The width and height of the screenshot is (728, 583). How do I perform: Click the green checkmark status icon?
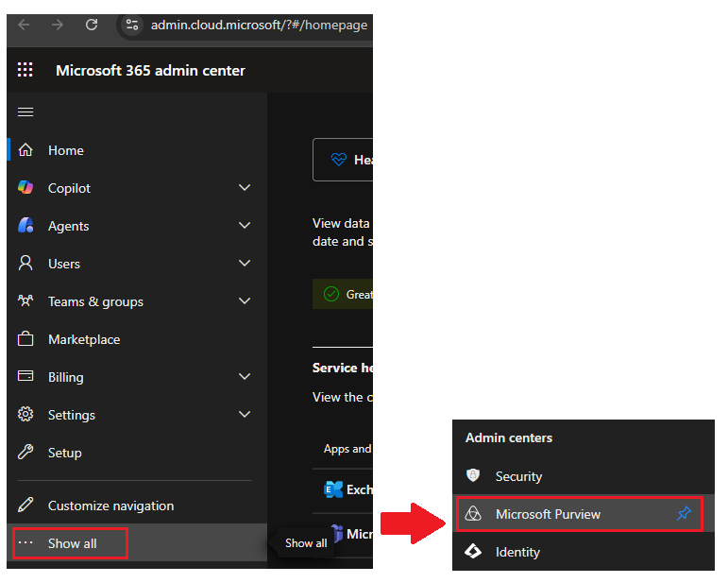pos(331,294)
